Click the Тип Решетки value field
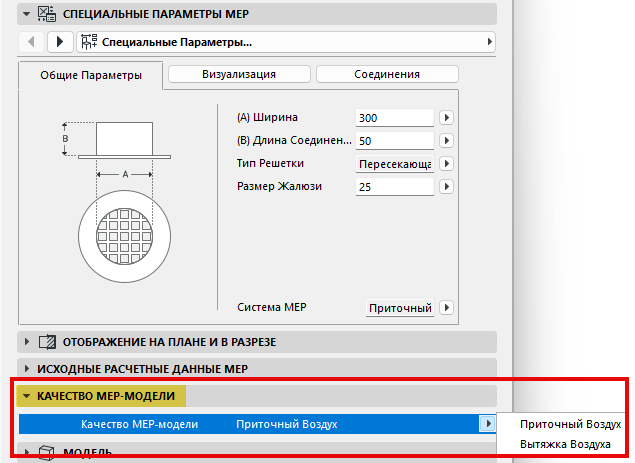The width and height of the screenshot is (635, 463). (394, 164)
